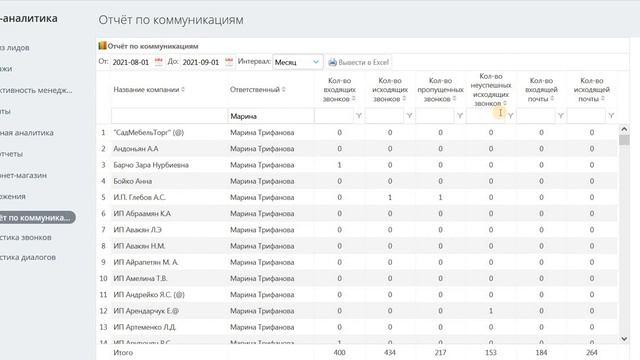The image size is (640, 360).
Task: Open filter options for incoming calls column
Action: point(358,116)
